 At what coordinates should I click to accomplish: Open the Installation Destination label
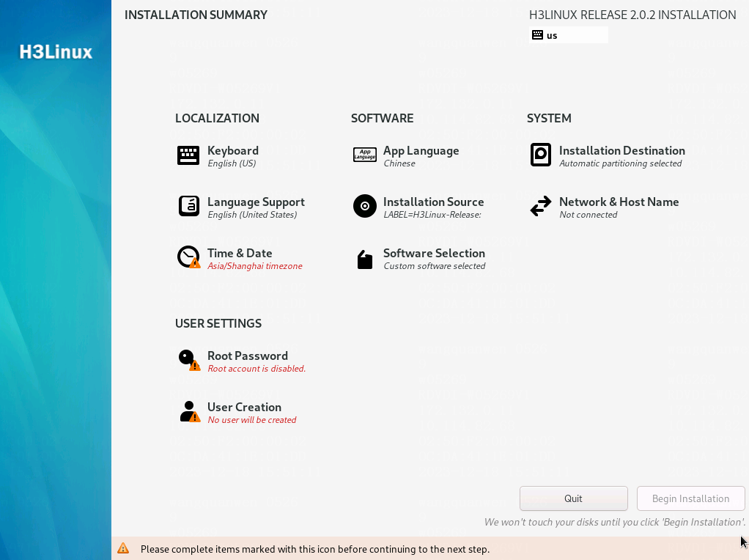point(622,150)
